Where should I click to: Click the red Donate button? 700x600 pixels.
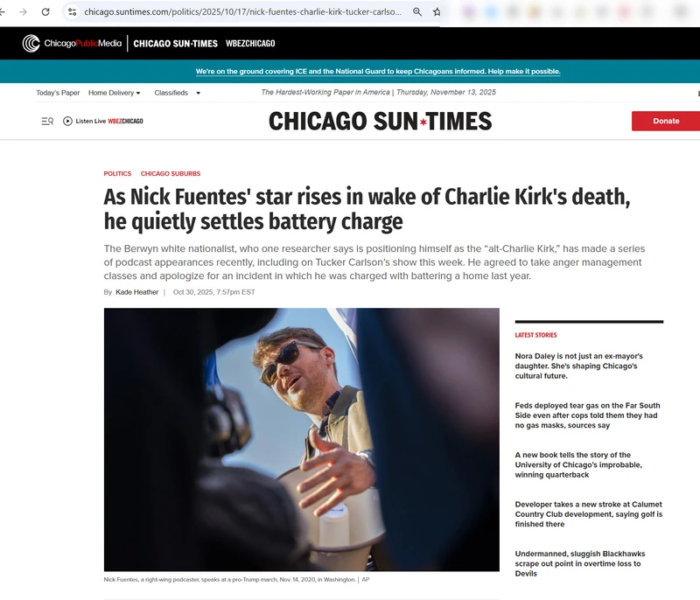(x=666, y=121)
